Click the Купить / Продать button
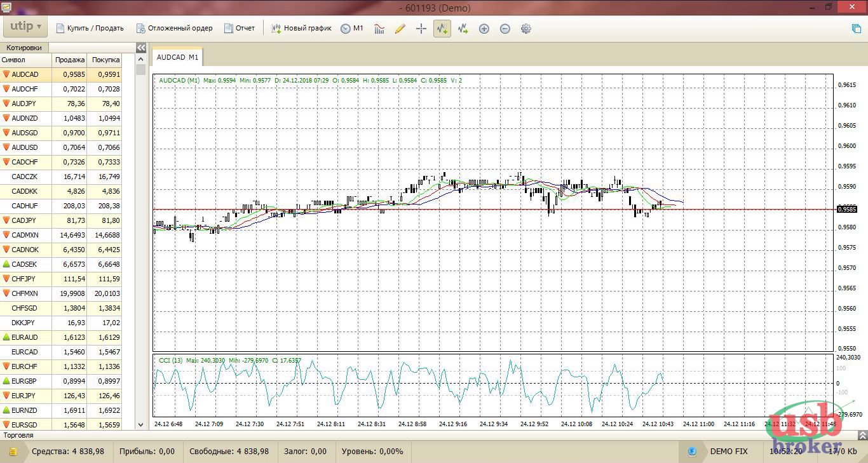The width and height of the screenshot is (868, 463). (x=90, y=29)
